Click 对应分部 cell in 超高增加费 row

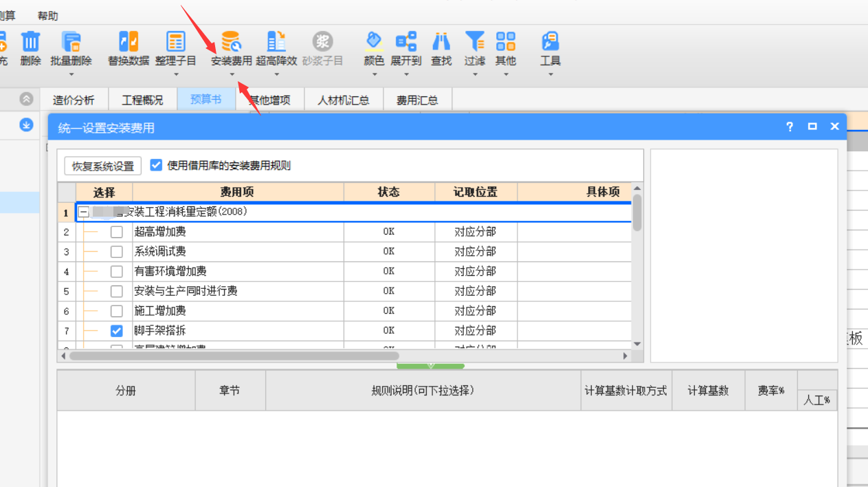(476, 232)
